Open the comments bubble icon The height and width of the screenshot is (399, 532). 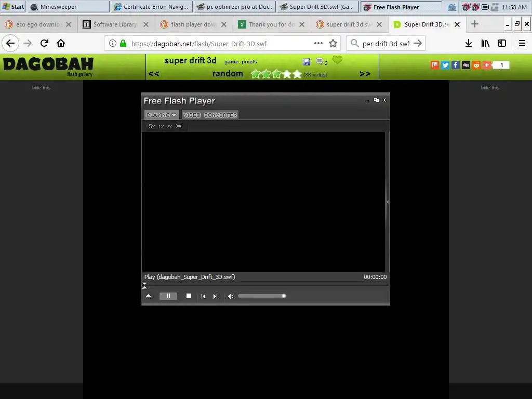pyautogui.click(x=320, y=61)
